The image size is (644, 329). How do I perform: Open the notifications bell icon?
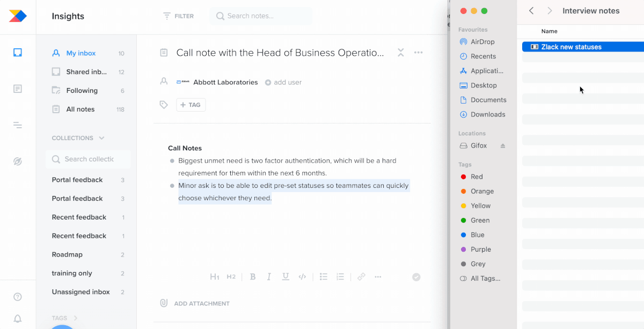[x=18, y=319]
